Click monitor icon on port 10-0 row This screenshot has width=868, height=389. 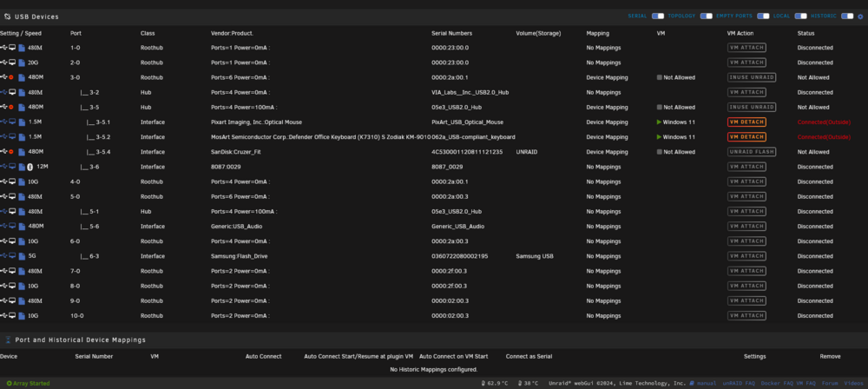12,316
